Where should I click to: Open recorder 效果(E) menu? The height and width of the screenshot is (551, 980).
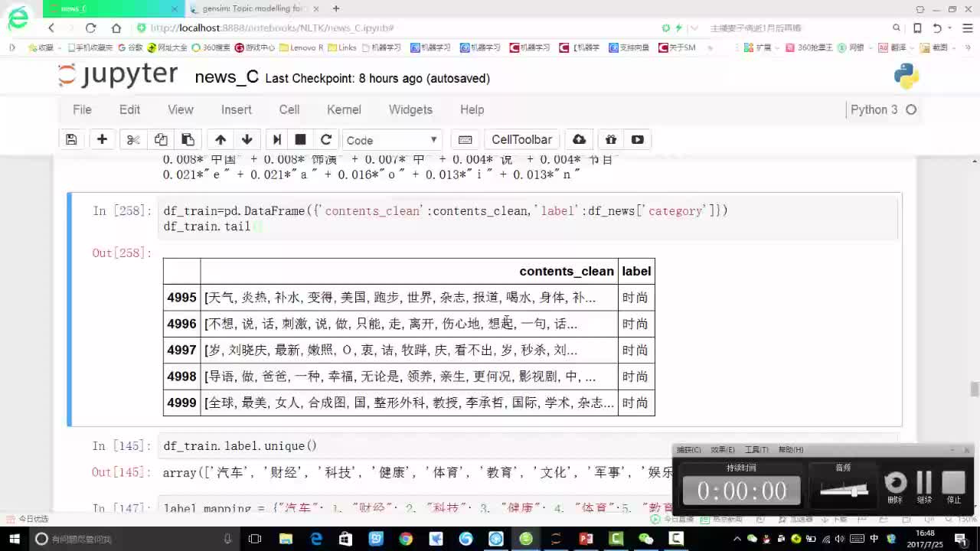722,449
